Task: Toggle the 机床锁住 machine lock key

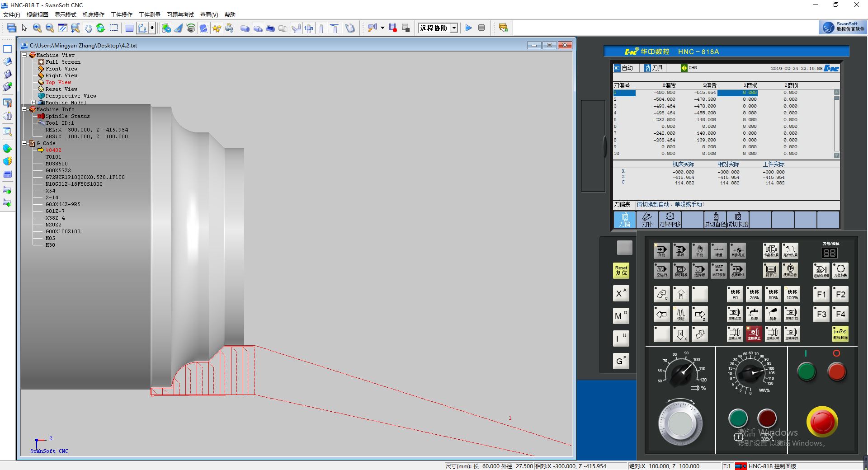Action: click(x=737, y=270)
